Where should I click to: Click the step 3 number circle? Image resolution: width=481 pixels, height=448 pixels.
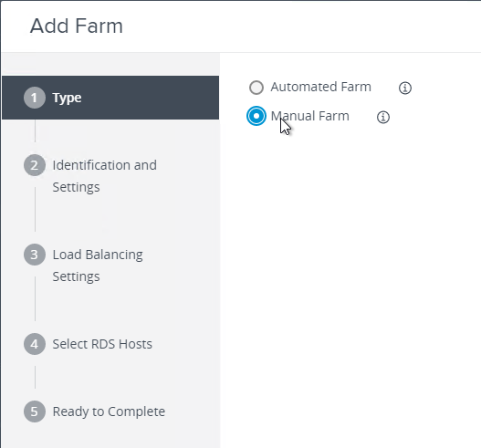click(35, 255)
